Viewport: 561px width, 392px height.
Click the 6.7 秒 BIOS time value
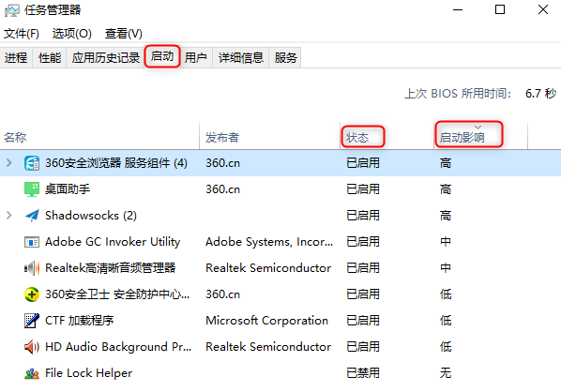point(540,94)
